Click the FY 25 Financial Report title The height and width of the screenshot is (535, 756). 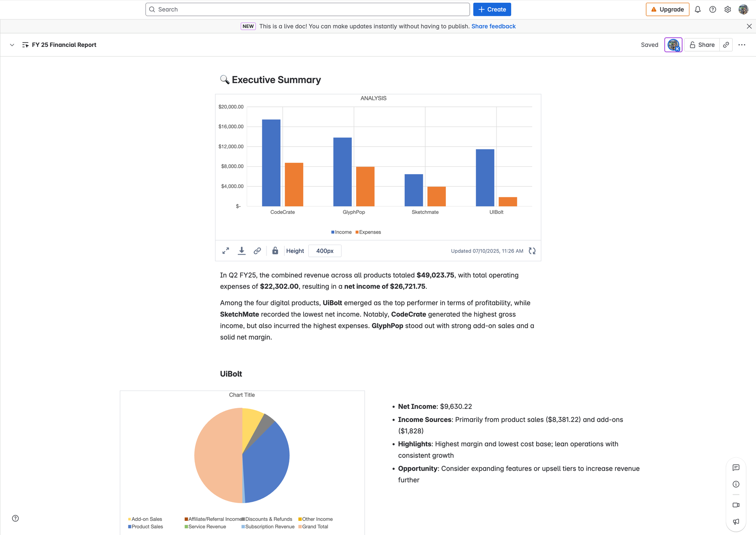click(64, 45)
